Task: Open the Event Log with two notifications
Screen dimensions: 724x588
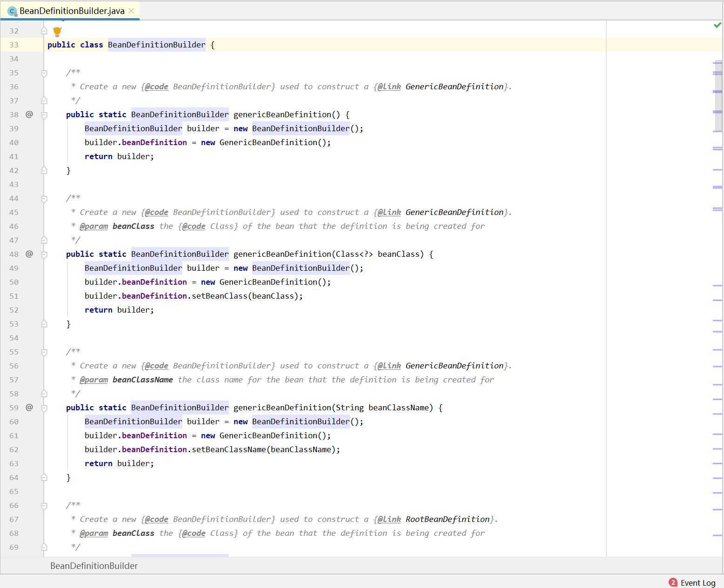Action: pos(692,582)
